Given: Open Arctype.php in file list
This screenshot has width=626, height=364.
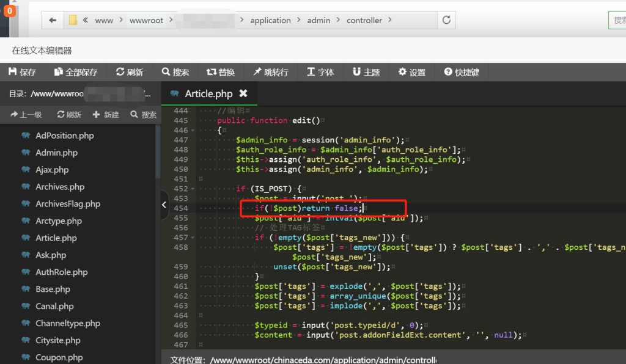Looking at the screenshot, I should tap(59, 221).
